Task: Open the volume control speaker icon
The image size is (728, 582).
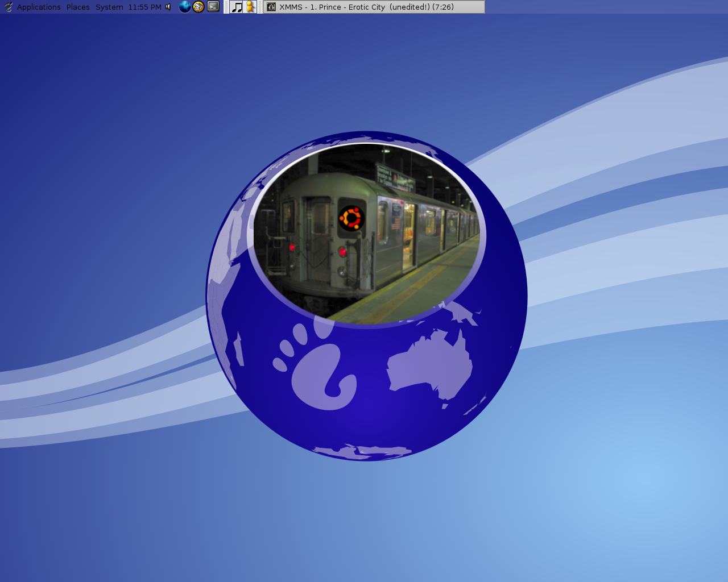Action: pos(168,7)
